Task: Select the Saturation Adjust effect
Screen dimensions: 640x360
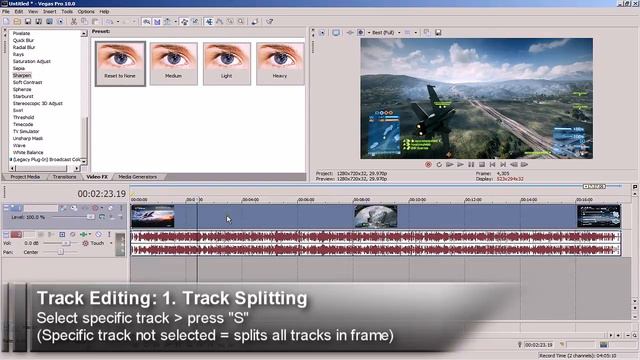Action: (x=31, y=61)
